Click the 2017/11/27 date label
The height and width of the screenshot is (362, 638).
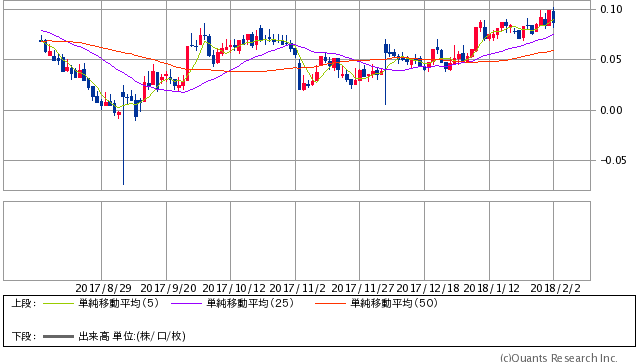[x=363, y=288]
